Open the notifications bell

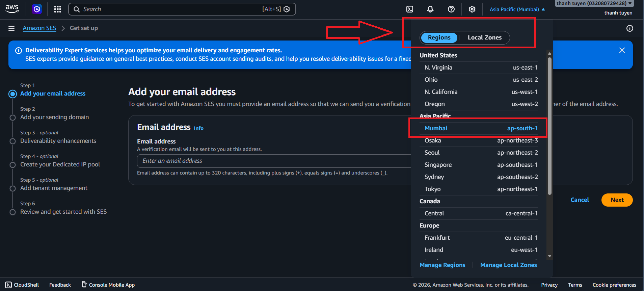pos(430,9)
